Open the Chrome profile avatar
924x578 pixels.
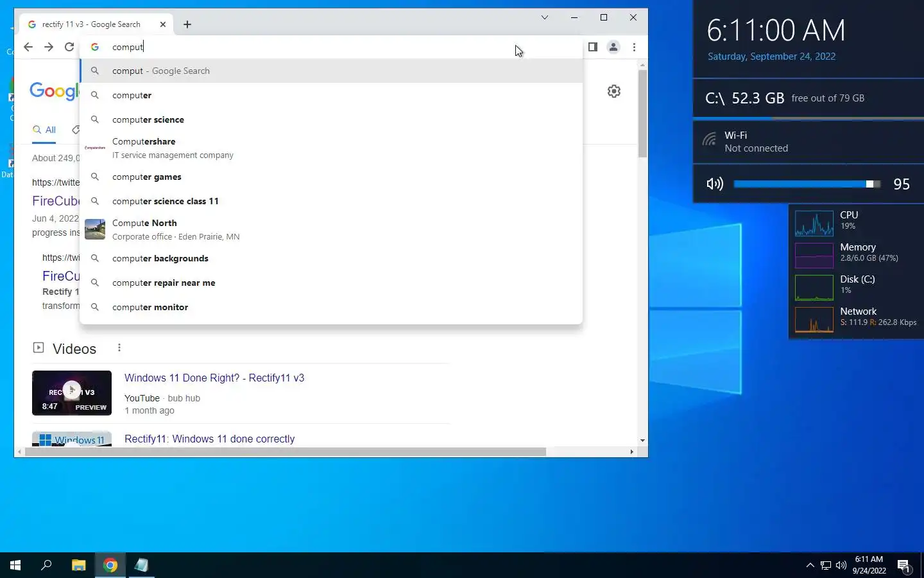pyautogui.click(x=613, y=47)
